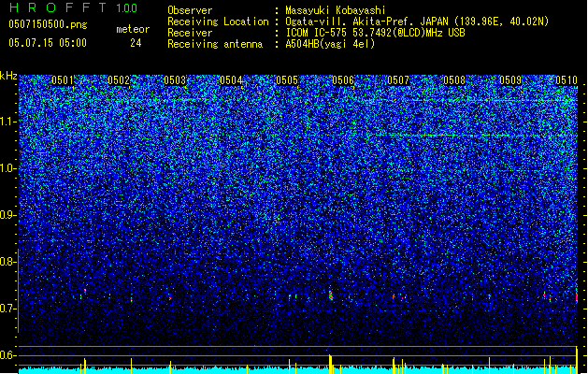Click the 'Receiver' field label
This screenshot has width=588, height=374.
pyautogui.click(x=190, y=33)
